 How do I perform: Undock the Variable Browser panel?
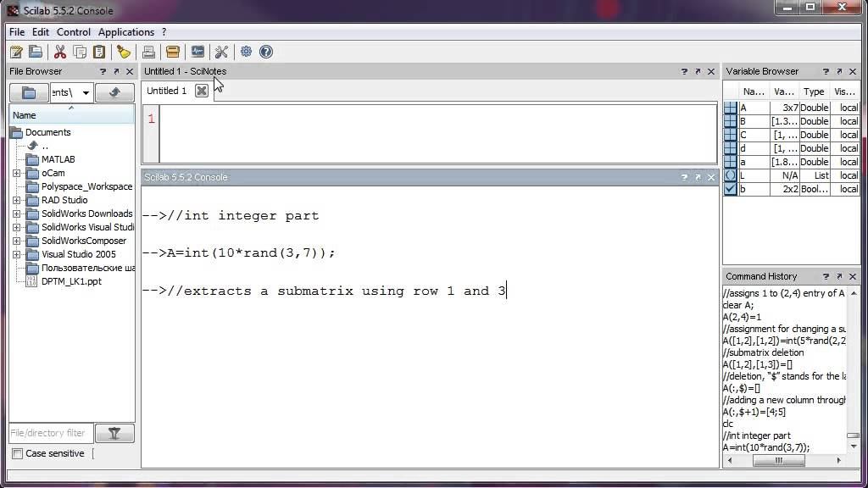(x=839, y=71)
